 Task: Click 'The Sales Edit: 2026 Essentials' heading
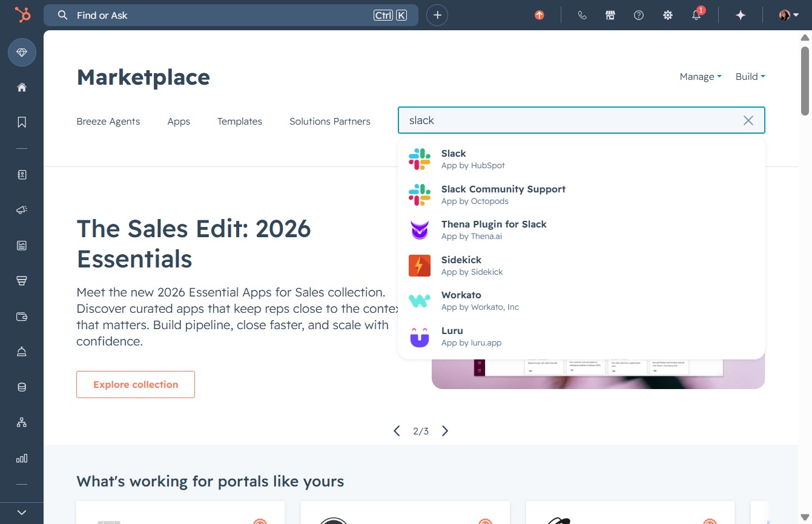point(194,244)
